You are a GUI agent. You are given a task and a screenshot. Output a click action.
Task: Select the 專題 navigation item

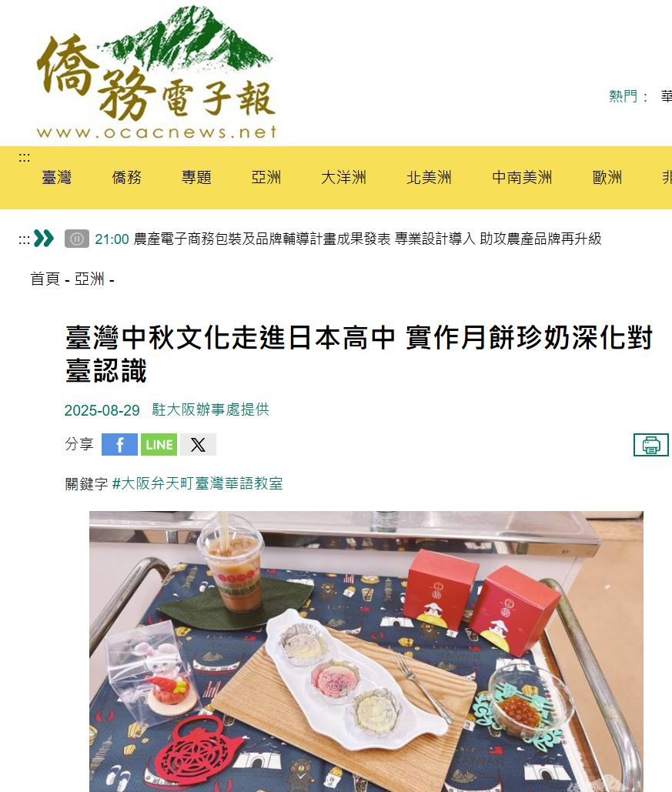click(196, 177)
